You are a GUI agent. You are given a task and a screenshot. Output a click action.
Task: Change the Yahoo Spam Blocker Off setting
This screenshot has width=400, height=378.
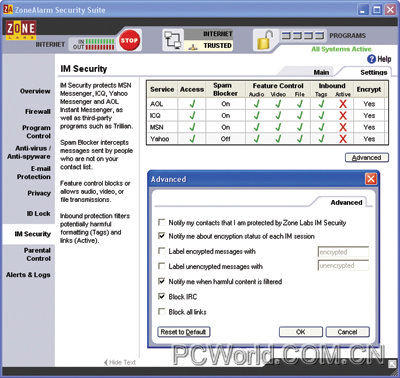pos(226,139)
